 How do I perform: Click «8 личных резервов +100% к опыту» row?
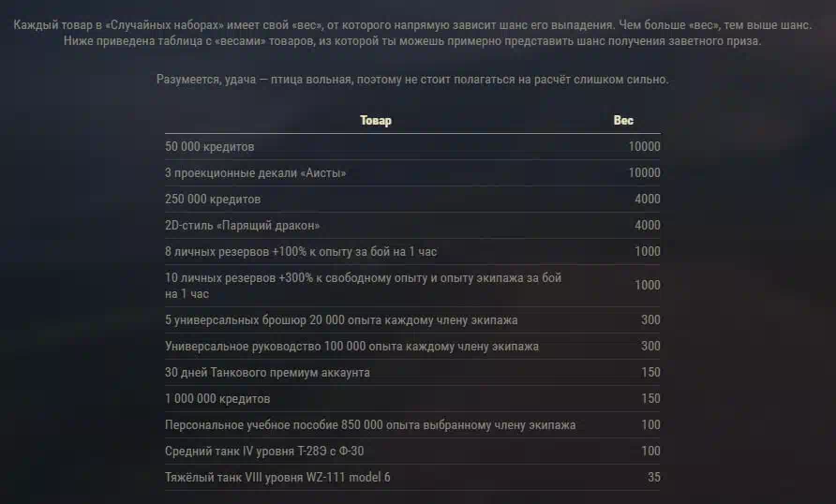tap(412, 251)
